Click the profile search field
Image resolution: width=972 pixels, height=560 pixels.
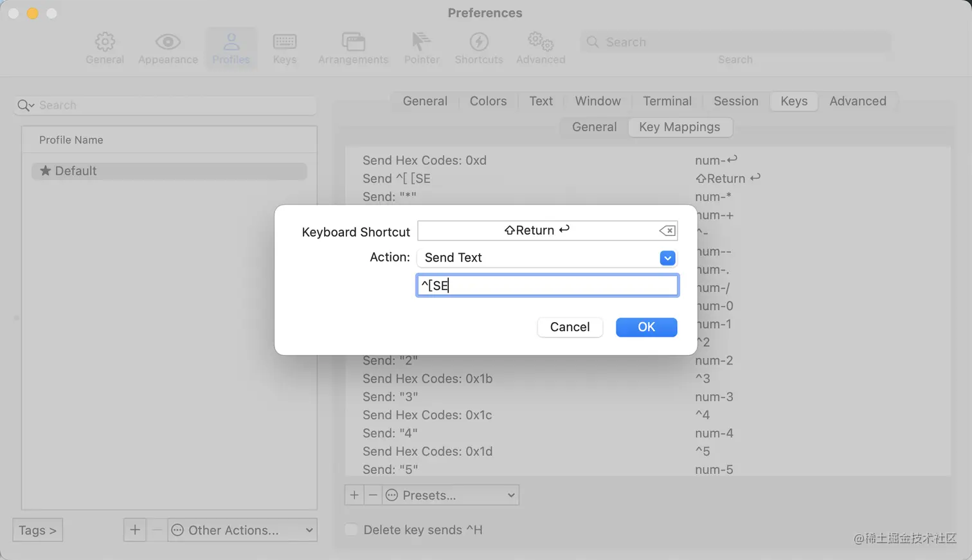165,105
